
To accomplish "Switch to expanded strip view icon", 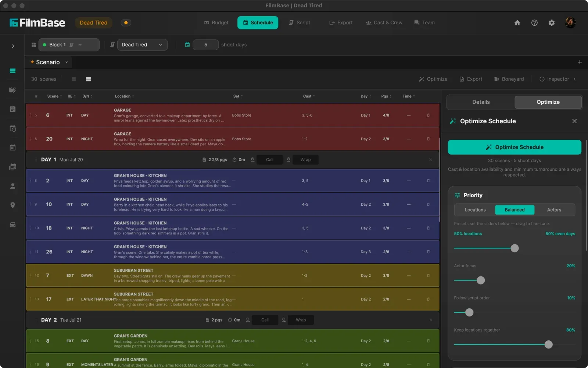I will pyautogui.click(x=88, y=79).
